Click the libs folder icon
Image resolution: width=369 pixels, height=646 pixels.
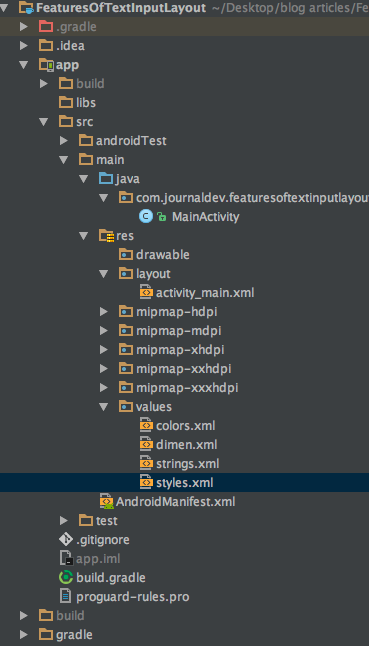click(x=66, y=103)
